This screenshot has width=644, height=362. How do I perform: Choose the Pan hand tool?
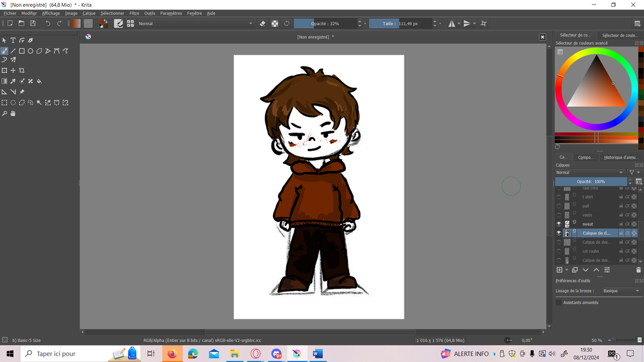(x=13, y=114)
